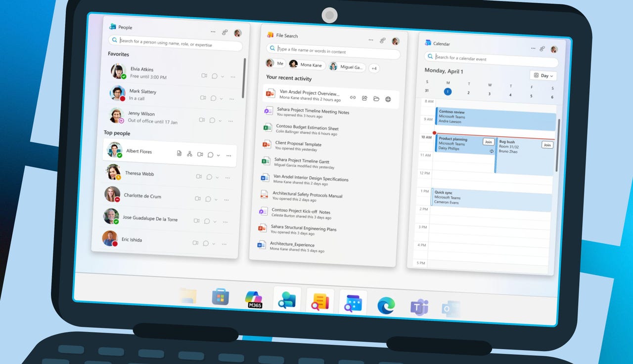633x364 pixels.
Task: Expand chat options chevron for Albert Flores
Action: [x=218, y=155]
